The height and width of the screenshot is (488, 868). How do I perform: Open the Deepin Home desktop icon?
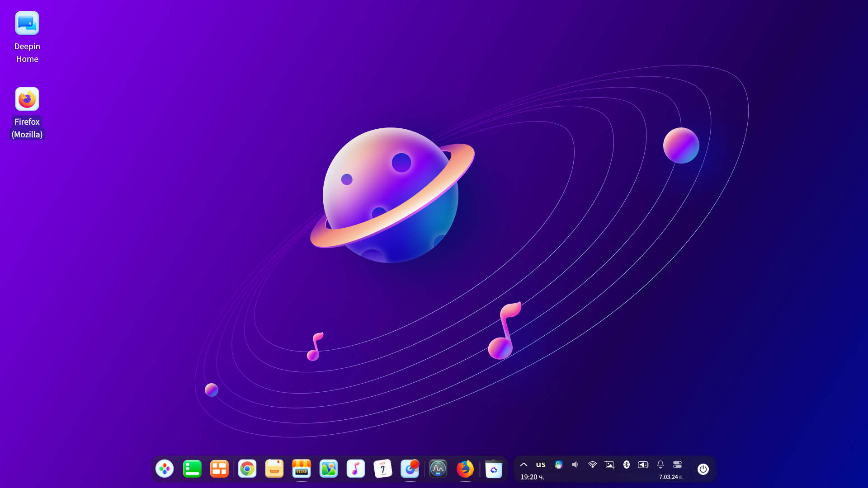click(27, 38)
